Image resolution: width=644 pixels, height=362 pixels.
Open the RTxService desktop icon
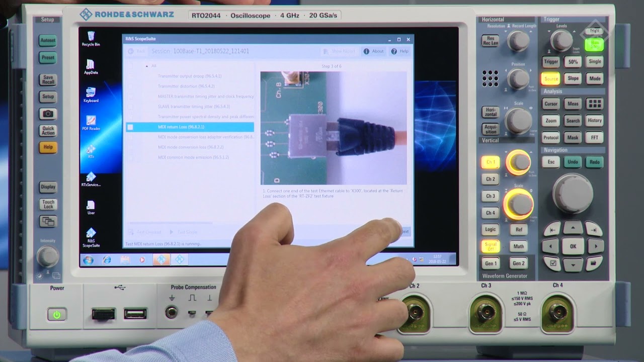click(91, 179)
